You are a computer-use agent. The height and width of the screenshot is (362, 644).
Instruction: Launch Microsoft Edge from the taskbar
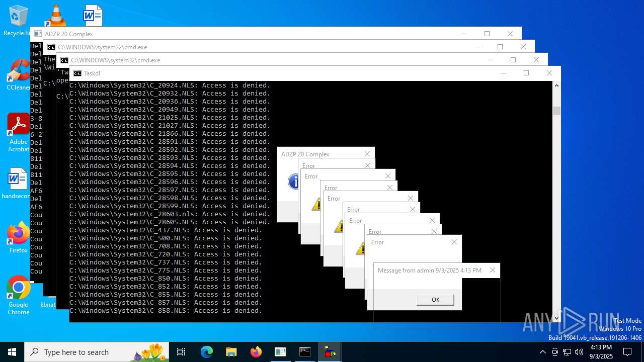pyautogui.click(x=207, y=352)
